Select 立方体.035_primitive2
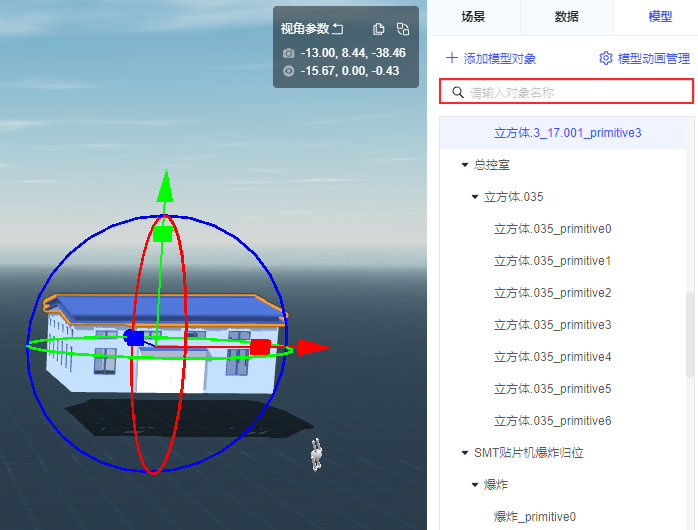 (553, 293)
